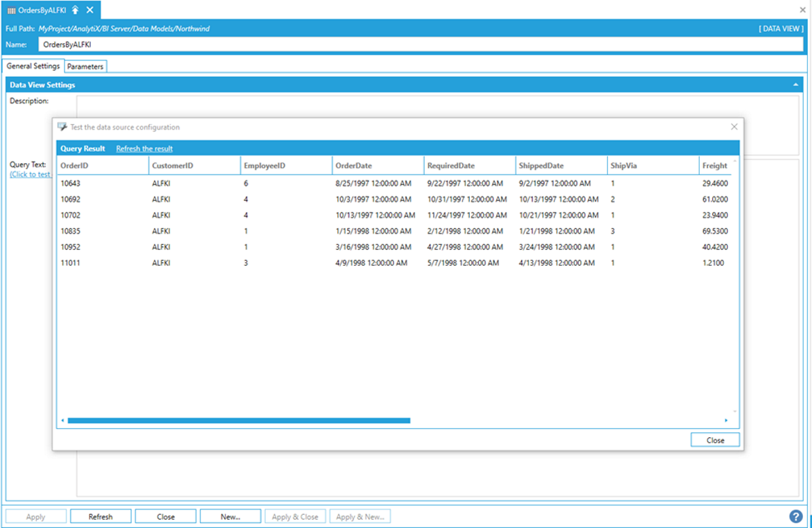Image resolution: width=812 pixels, height=528 pixels.
Task: Click the data view grid icon on tab
Action: click(x=11, y=10)
